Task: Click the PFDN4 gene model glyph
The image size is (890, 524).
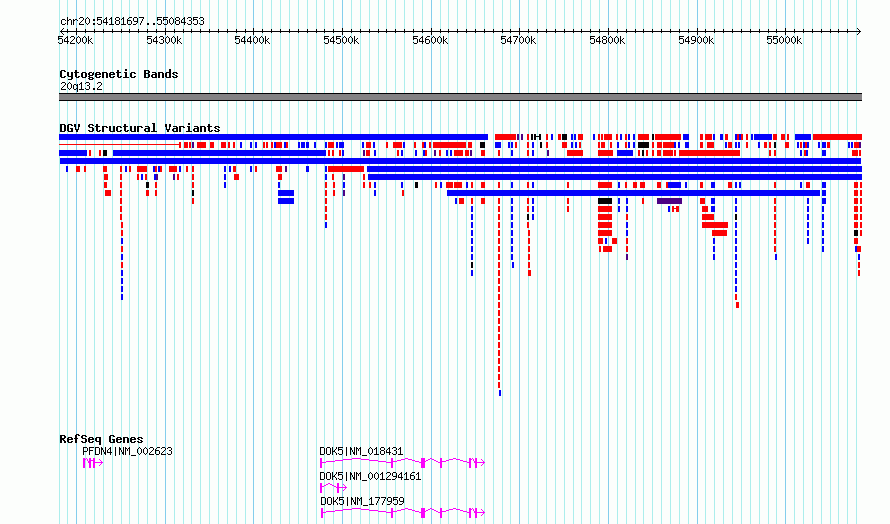Action: (93, 463)
